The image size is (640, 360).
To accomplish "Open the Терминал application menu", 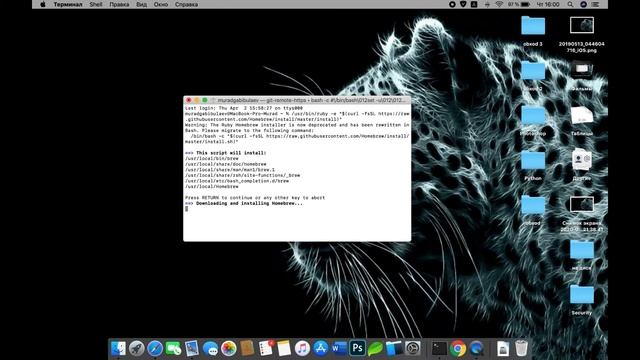I will (68, 4).
